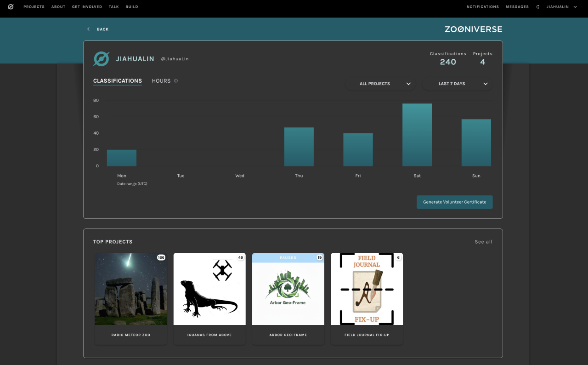588x365 pixels.
Task: Click the 4 projects count
Action: [x=483, y=62]
